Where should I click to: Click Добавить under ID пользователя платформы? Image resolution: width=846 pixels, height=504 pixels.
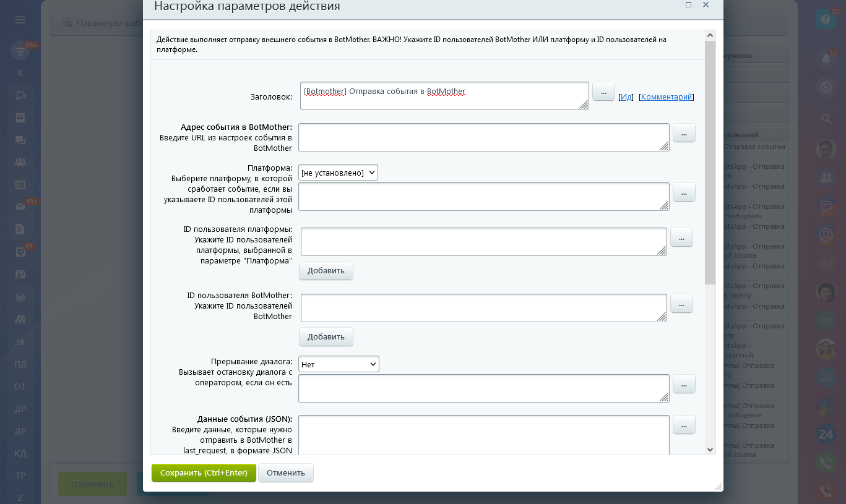coord(326,271)
